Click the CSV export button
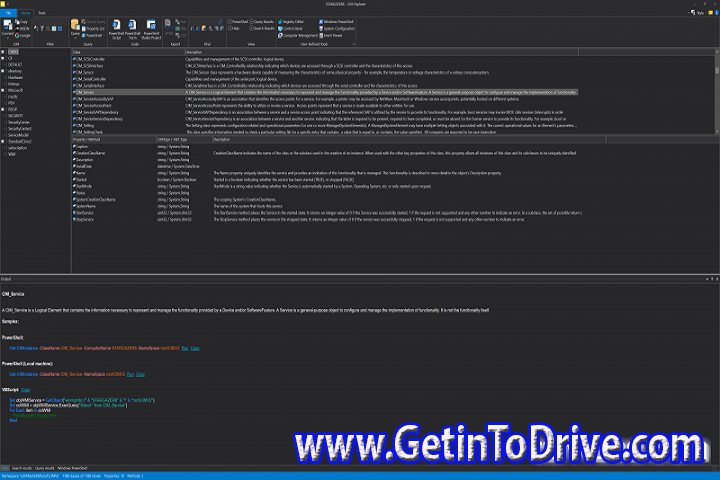This screenshot has width=720, height=480. [180, 35]
